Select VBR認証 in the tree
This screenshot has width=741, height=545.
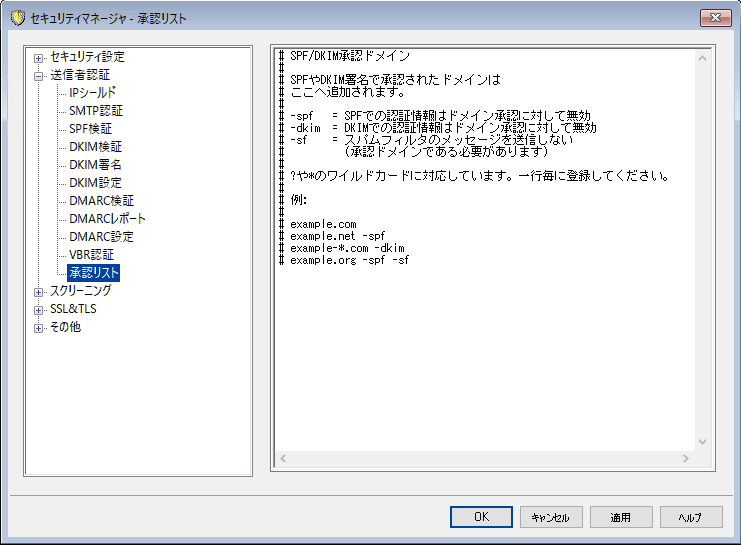[91, 255]
